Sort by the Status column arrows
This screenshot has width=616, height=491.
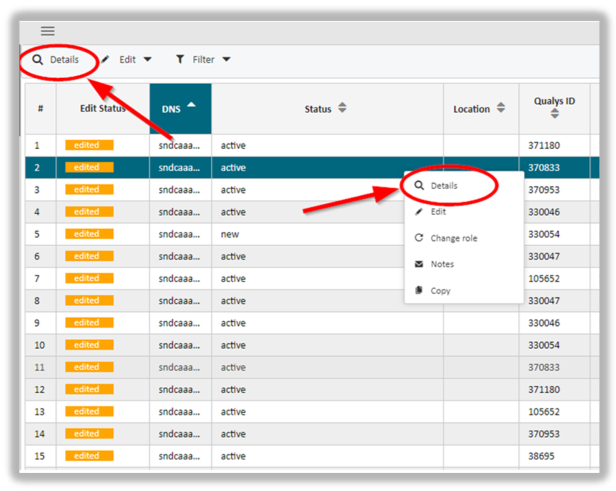(x=342, y=108)
